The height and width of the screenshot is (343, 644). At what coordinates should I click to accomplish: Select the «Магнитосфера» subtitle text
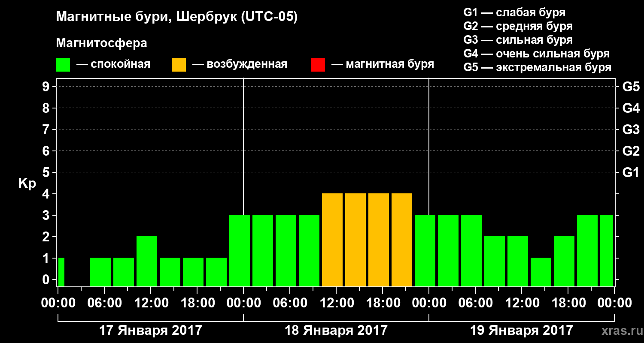101,43
